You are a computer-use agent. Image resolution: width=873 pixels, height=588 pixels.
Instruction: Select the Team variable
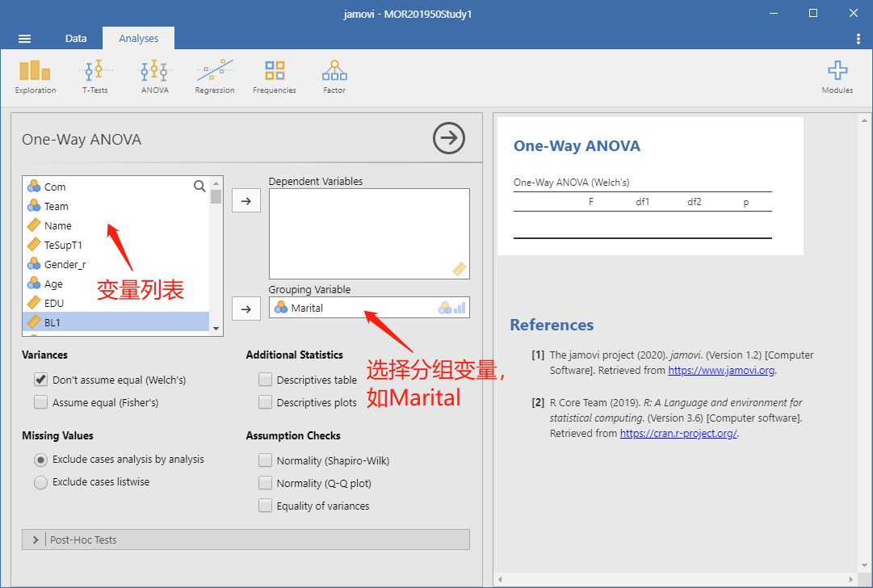point(115,206)
